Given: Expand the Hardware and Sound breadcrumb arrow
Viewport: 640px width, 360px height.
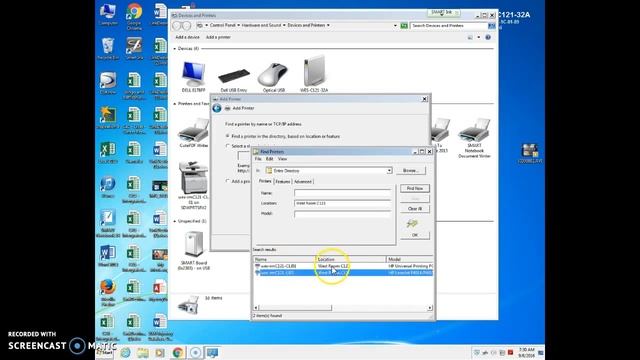Looking at the screenshot, I should 284,25.
